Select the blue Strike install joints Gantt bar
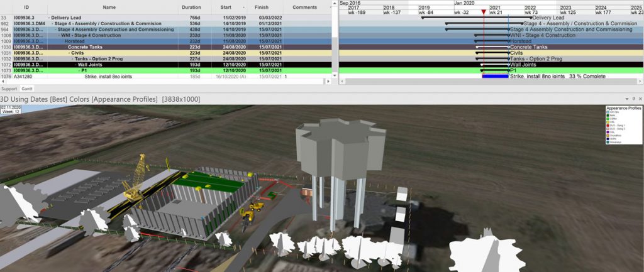This screenshot has height=272, width=644. click(x=495, y=76)
